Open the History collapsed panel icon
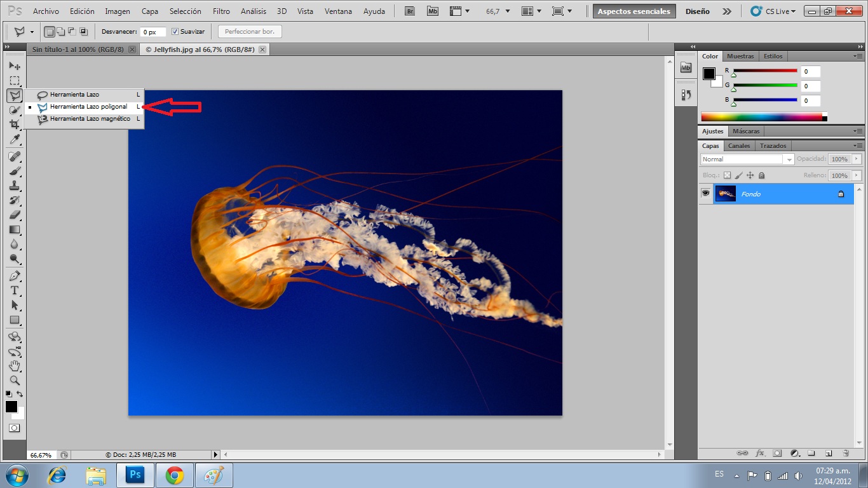 point(686,95)
